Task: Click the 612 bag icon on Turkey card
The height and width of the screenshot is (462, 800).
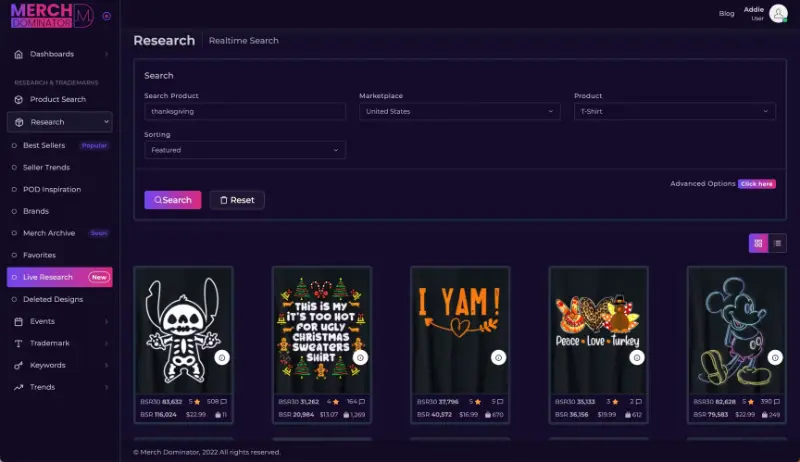Action: [628, 415]
